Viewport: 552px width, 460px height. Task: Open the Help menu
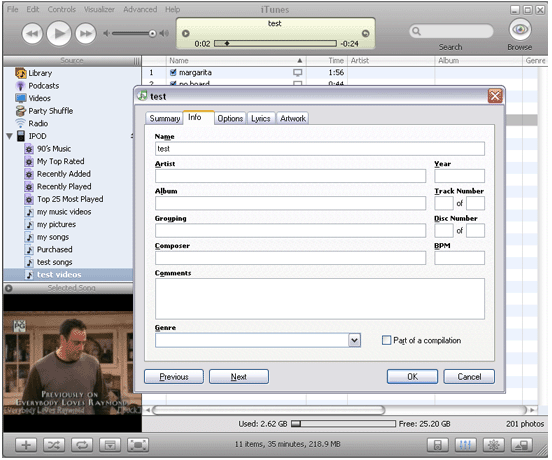(x=172, y=10)
